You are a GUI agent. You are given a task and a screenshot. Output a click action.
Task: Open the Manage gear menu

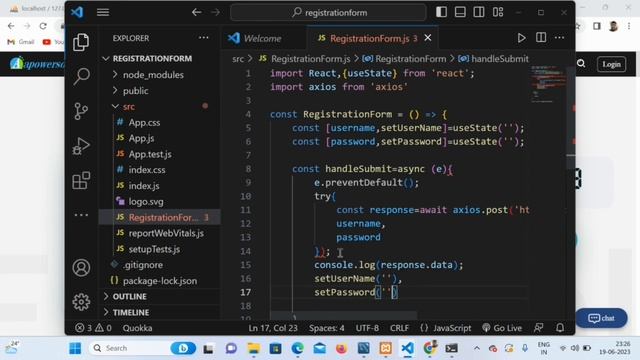[x=81, y=302]
